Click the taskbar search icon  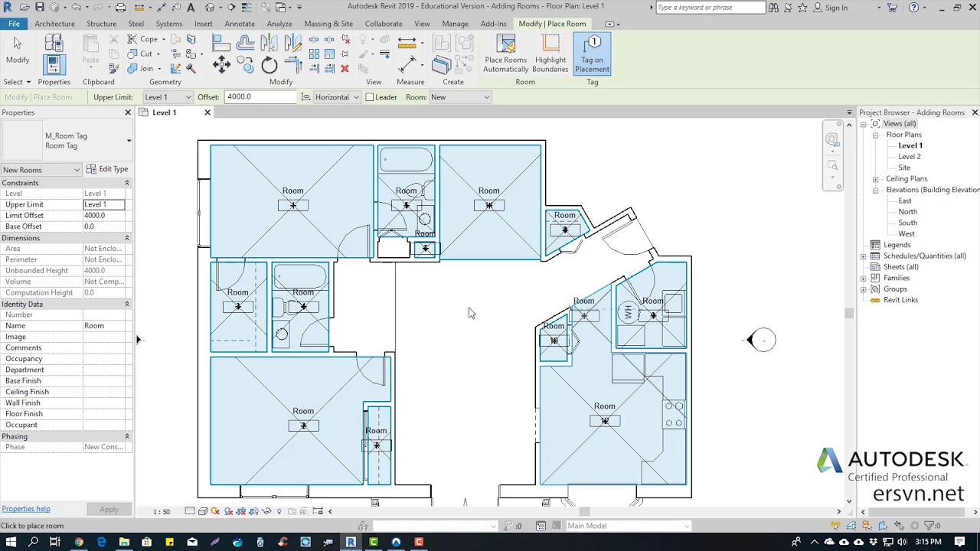click(33, 542)
